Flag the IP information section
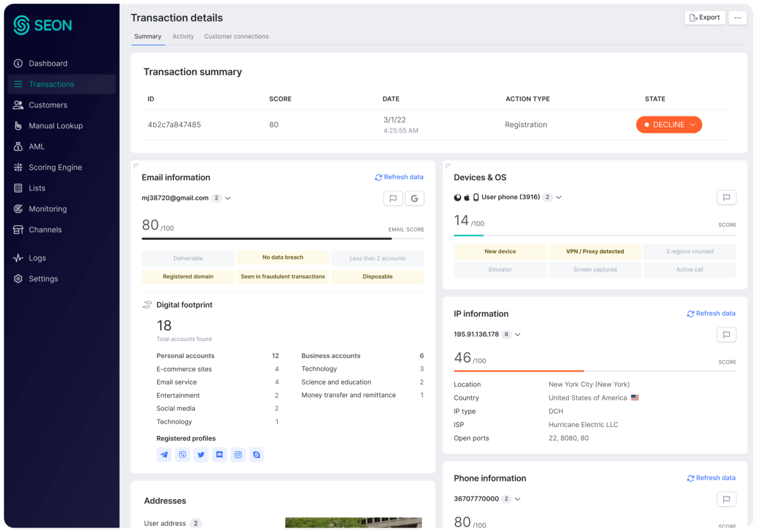 [x=726, y=334]
